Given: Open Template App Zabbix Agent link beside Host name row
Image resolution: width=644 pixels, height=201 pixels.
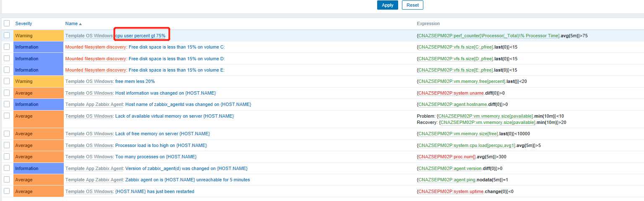Looking at the screenshot, I should [x=94, y=104].
